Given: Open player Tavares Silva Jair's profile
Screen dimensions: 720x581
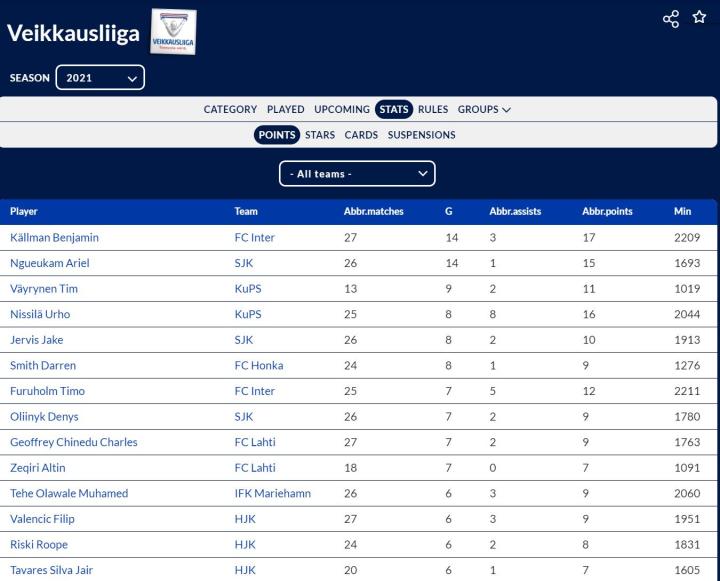Looking at the screenshot, I should [x=51, y=570].
